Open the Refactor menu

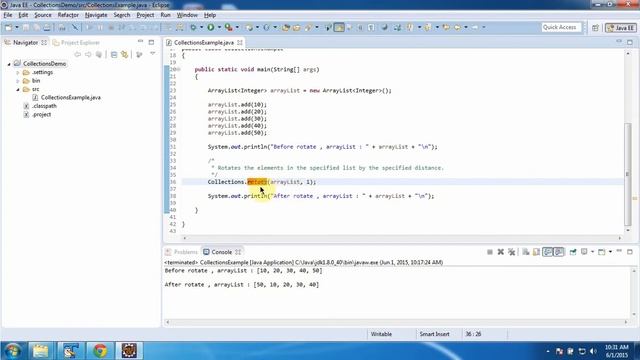[x=68, y=15]
